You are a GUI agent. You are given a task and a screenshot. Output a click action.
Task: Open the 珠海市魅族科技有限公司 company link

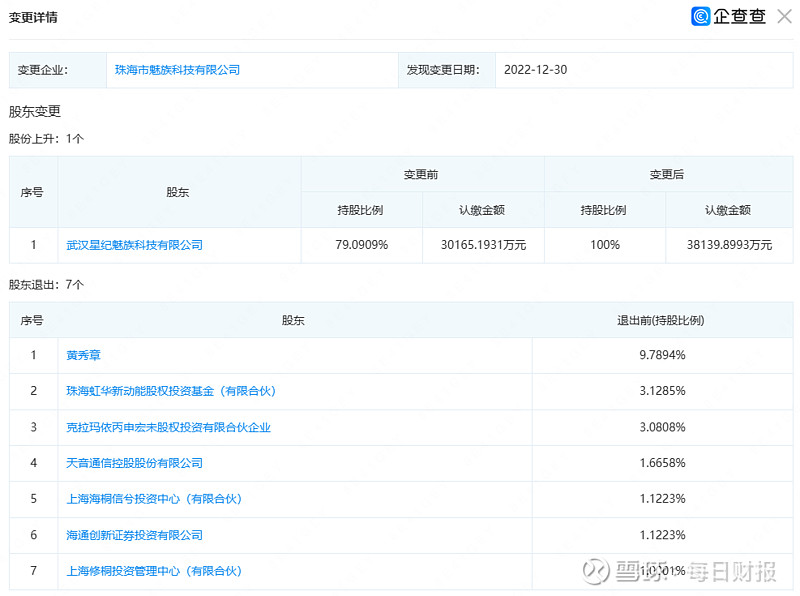pos(177,70)
